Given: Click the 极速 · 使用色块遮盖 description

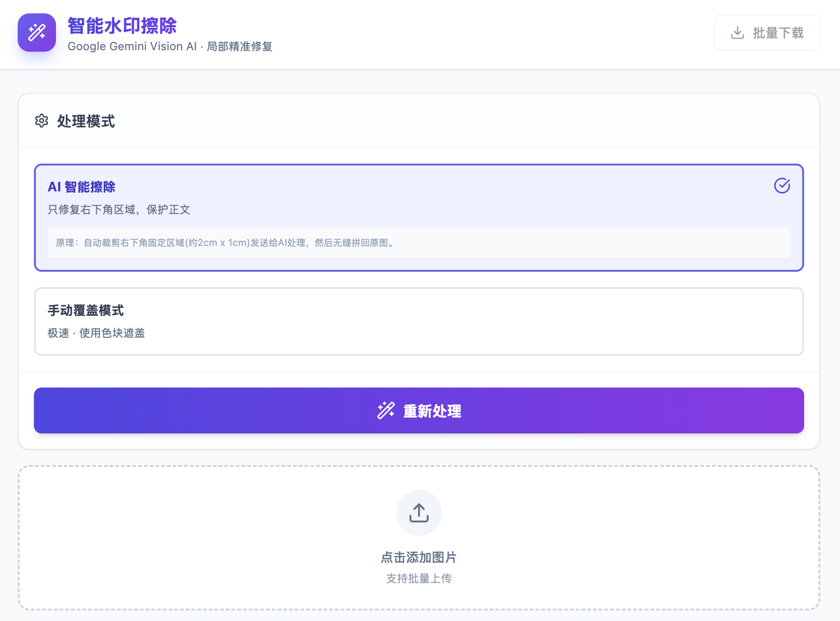Looking at the screenshot, I should 96,333.
